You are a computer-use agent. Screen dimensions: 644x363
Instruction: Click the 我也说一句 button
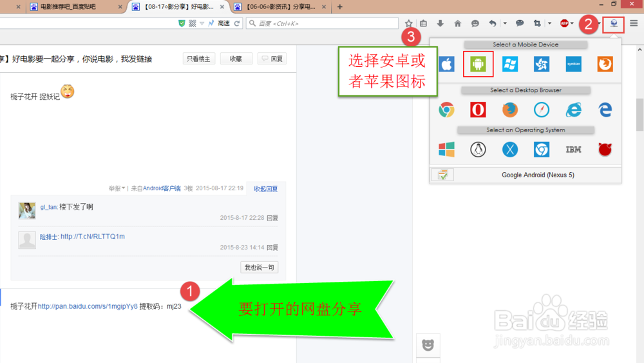pyautogui.click(x=259, y=268)
